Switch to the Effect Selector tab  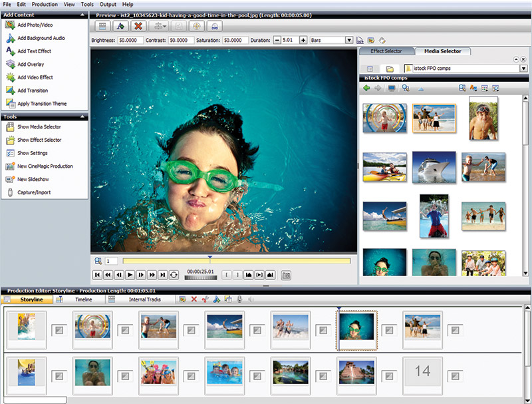(386, 51)
